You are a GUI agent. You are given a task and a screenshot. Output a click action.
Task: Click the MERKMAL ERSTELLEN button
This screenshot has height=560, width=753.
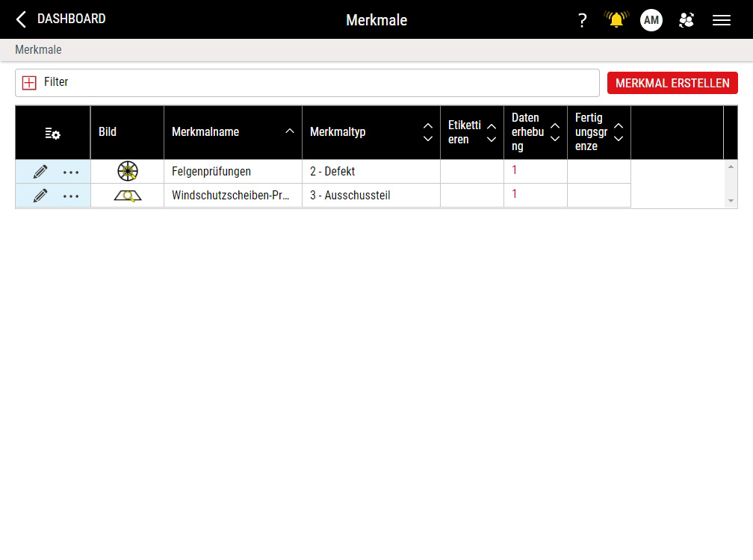click(x=672, y=83)
